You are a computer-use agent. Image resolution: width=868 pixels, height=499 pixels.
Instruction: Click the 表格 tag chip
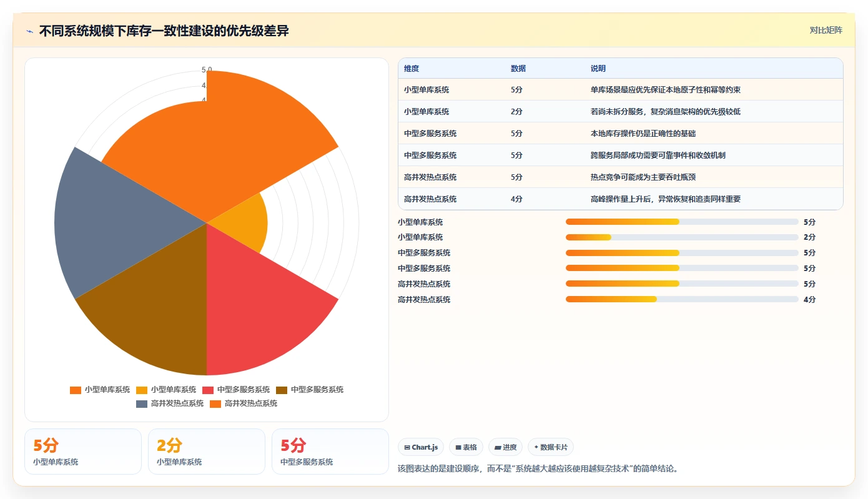tap(466, 447)
